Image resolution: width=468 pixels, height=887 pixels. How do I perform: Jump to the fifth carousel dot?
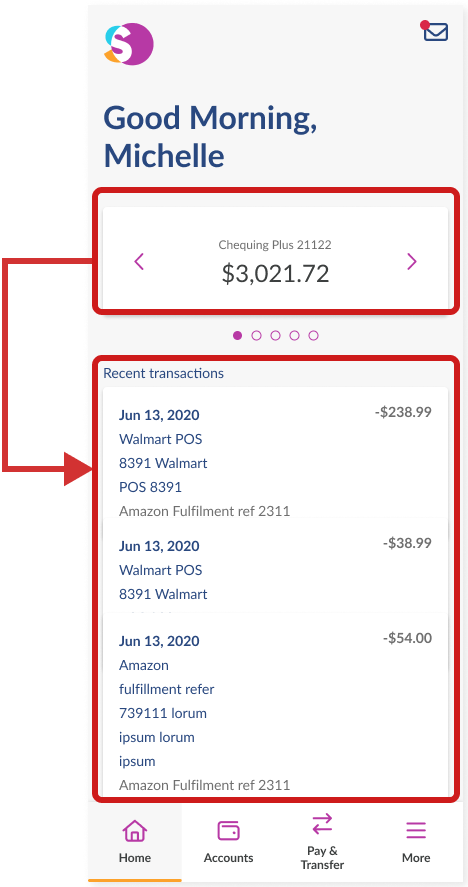[x=314, y=335]
